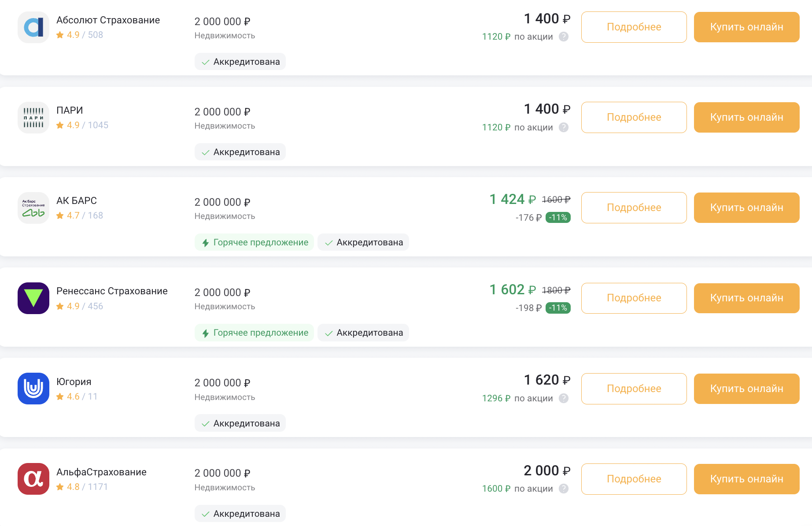Show details for Ренессанс Страхование offer
Viewport: 812px width, 526px height.
point(634,298)
